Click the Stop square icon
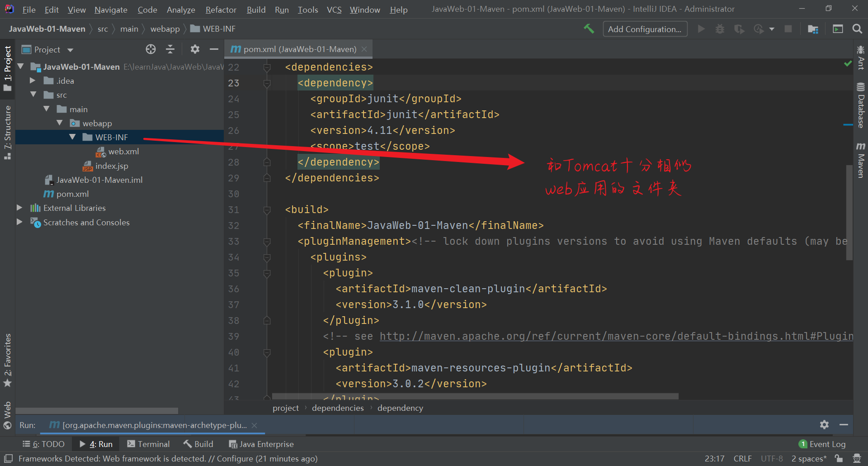Viewport: 868px width, 466px height. 788,29
